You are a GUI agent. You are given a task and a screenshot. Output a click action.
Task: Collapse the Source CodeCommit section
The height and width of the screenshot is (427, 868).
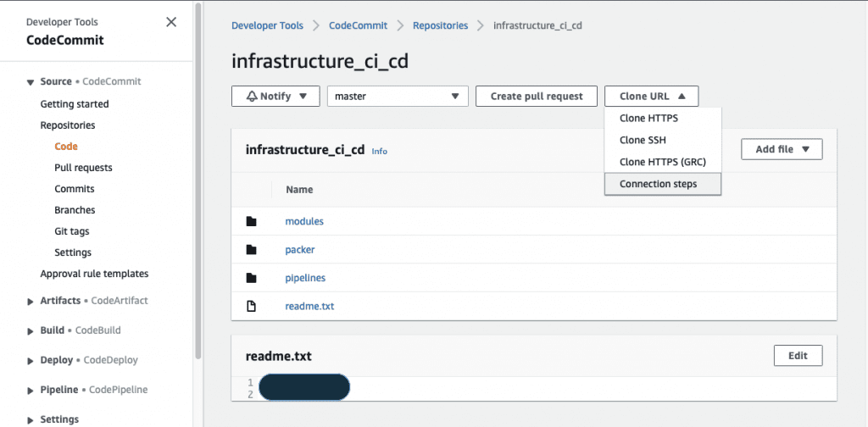31,82
